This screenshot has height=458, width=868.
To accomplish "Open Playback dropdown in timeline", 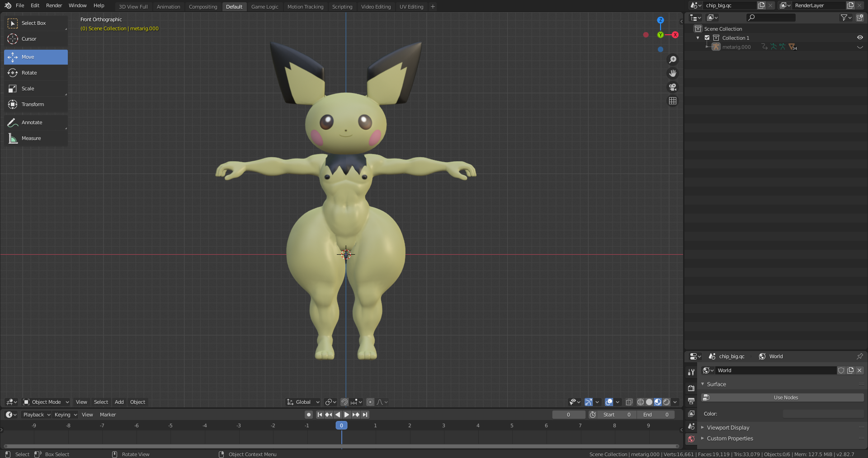I will (37, 415).
